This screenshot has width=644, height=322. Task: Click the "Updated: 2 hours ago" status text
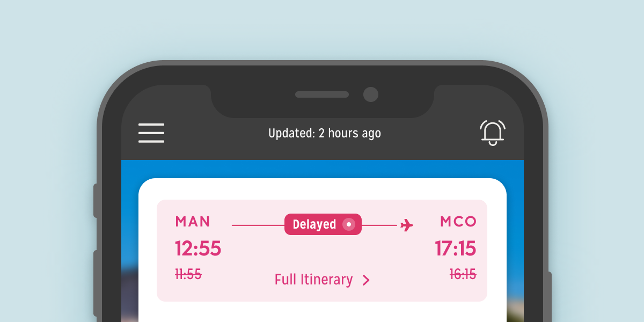(x=325, y=133)
